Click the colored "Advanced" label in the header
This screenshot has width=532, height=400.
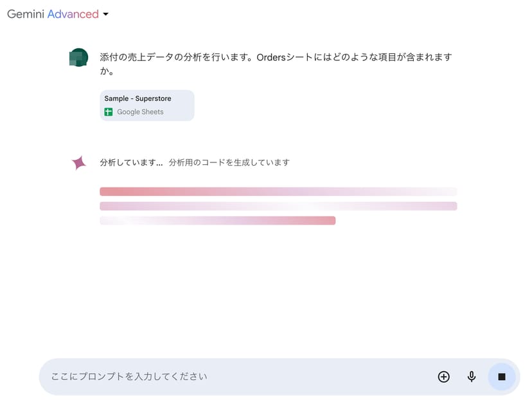[x=73, y=13]
